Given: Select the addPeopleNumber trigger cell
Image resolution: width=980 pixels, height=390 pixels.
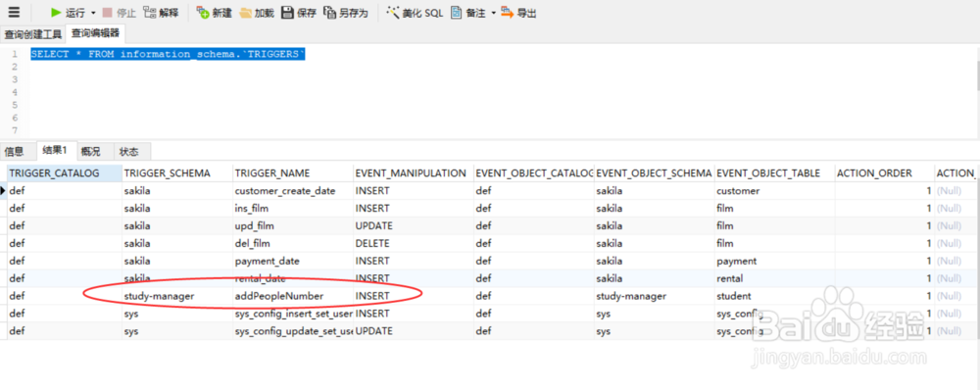Looking at the screenshot, I should coord(292,296).
